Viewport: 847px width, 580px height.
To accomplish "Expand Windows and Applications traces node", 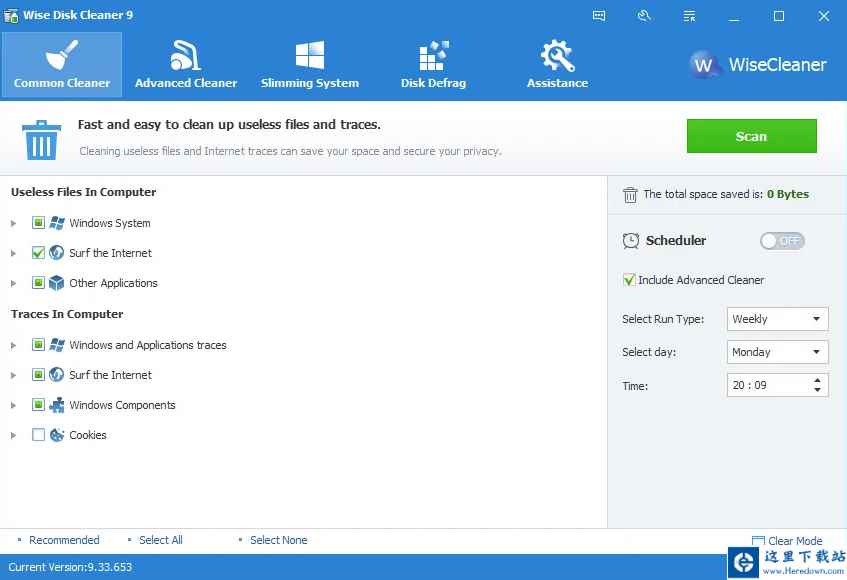I will [14, 345].
